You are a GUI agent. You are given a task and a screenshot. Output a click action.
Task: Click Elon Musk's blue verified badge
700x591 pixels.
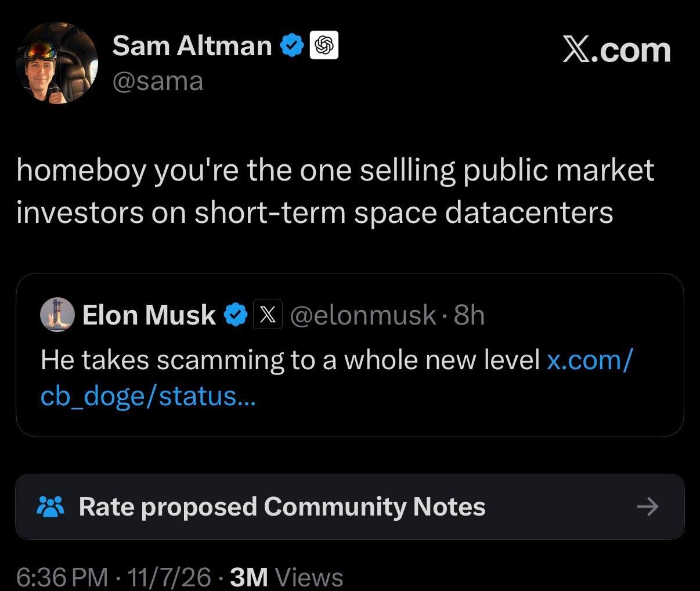tap(236, 315)
